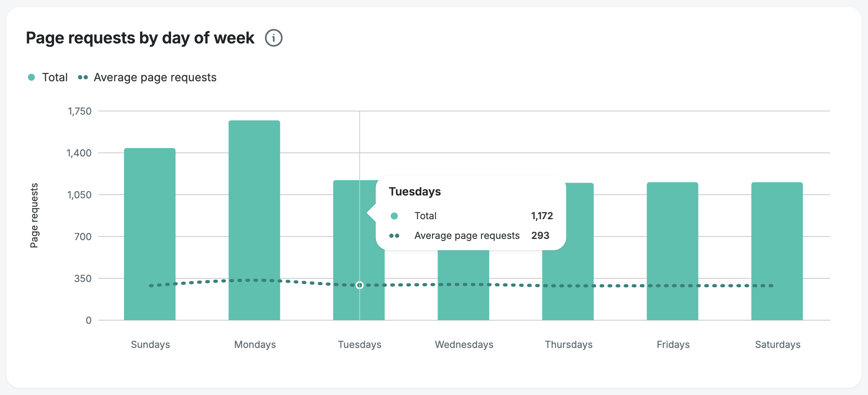The height and width of the screenshot is (395, 868).
Task: Click the tooltip's Average page requests dots icon
Action: tap(394, 236)
